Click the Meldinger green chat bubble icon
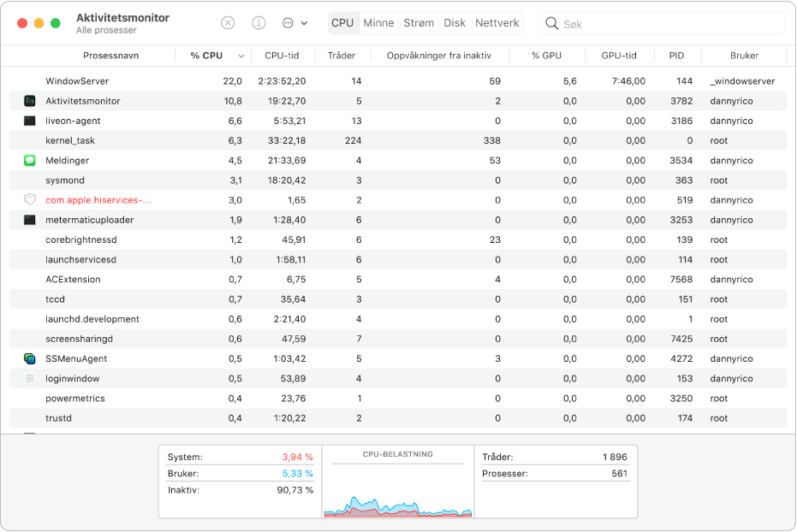 click(30, 161)
